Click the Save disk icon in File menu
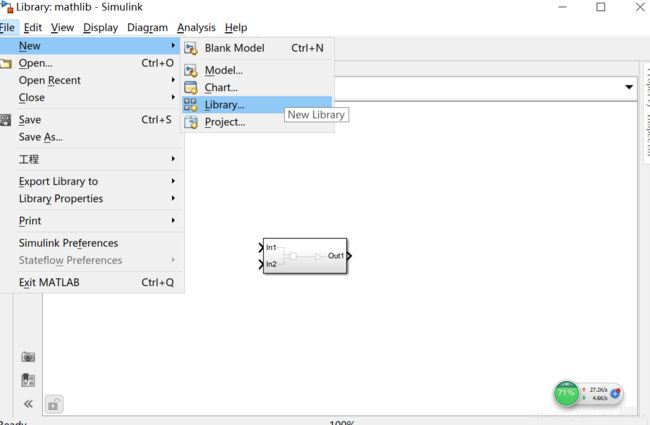 click(x=5, y=120)
